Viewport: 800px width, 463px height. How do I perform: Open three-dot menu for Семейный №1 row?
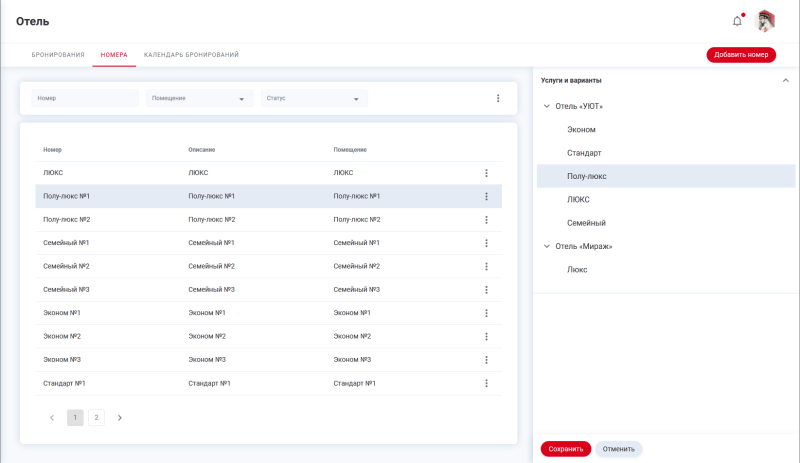486,243
